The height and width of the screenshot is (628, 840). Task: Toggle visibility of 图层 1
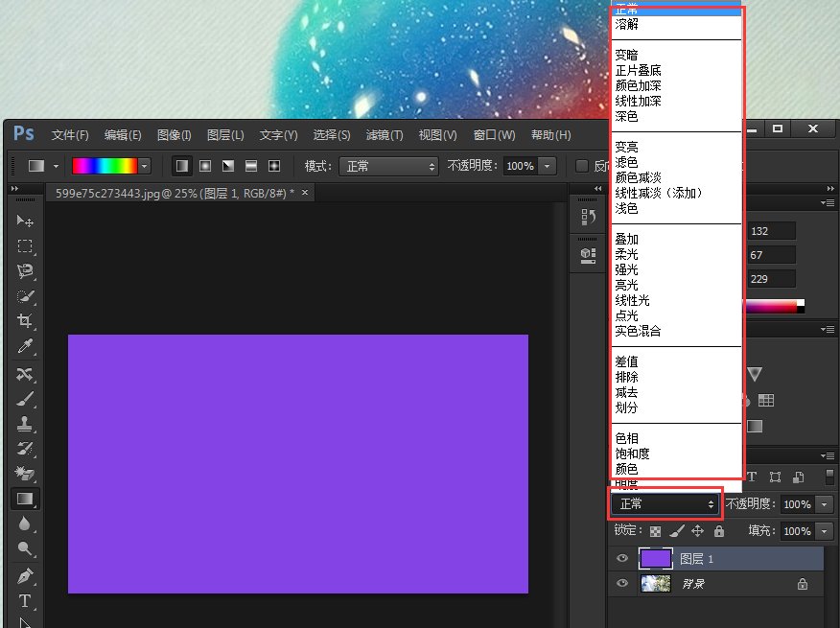point(622,558)
